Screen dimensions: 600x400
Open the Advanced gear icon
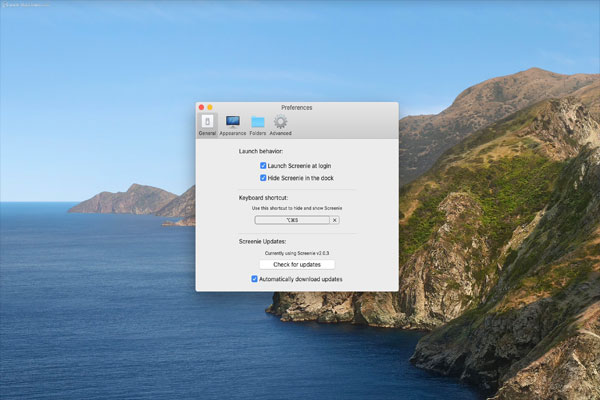click(x=281, y=121)
